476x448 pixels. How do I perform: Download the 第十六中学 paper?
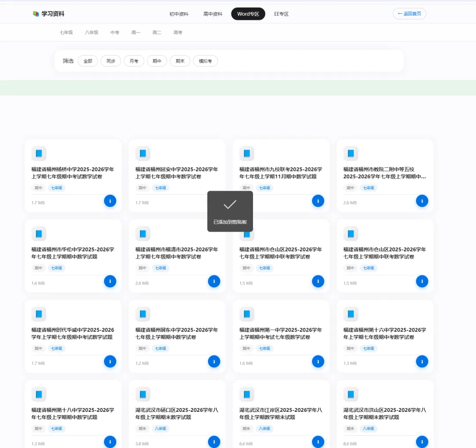click(x=422, y=361)
